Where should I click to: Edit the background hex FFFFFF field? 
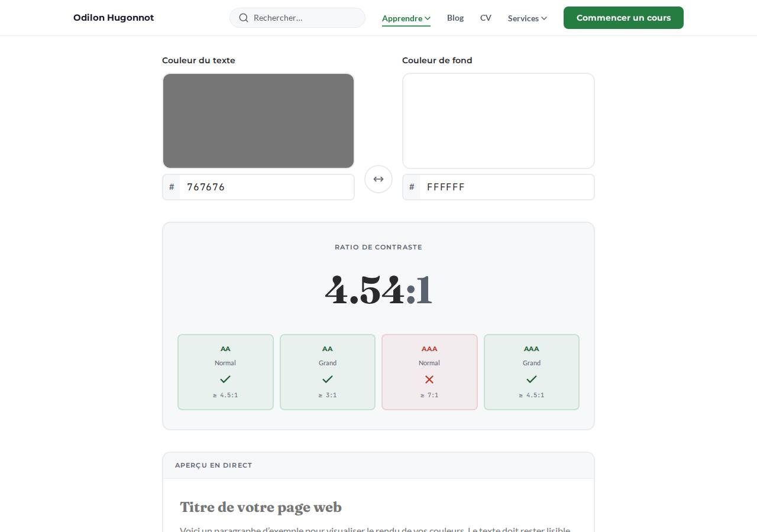[x=507, y=187]
